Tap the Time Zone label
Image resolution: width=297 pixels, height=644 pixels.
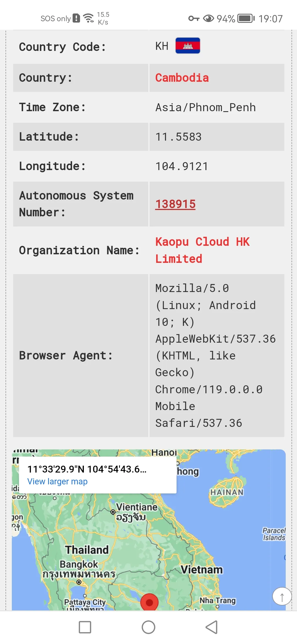pos(52,107)
